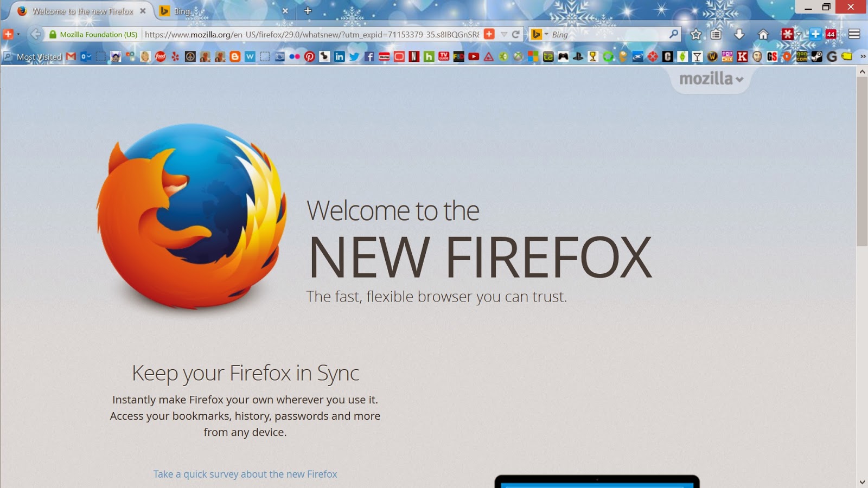Open the Xbox bookmark icon

pyautogui.click(x=519, y=56)
